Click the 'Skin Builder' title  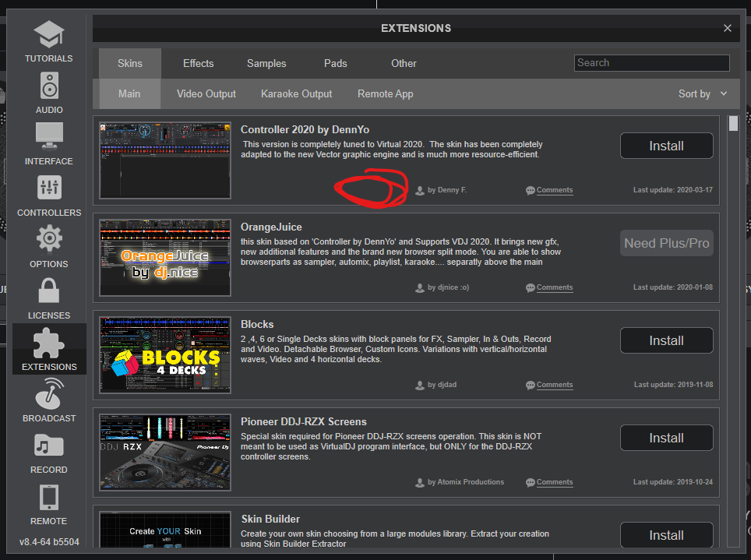coord(270,519)
